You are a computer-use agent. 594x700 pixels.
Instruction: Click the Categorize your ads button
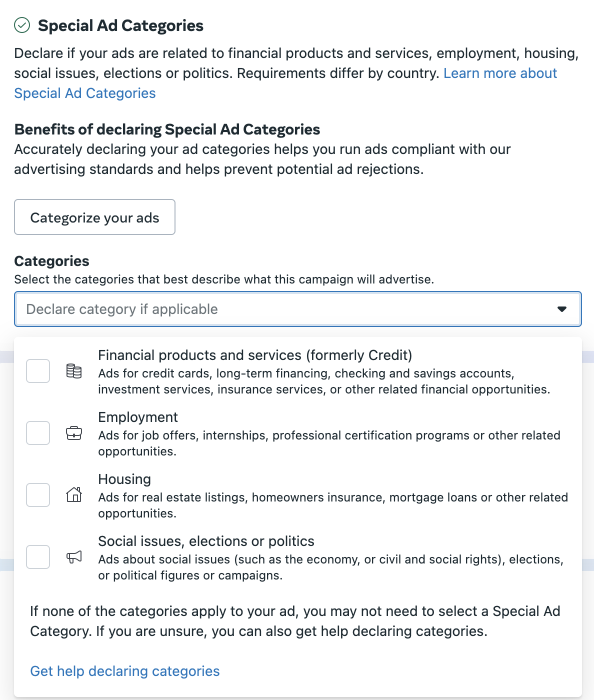coord(94,217)
